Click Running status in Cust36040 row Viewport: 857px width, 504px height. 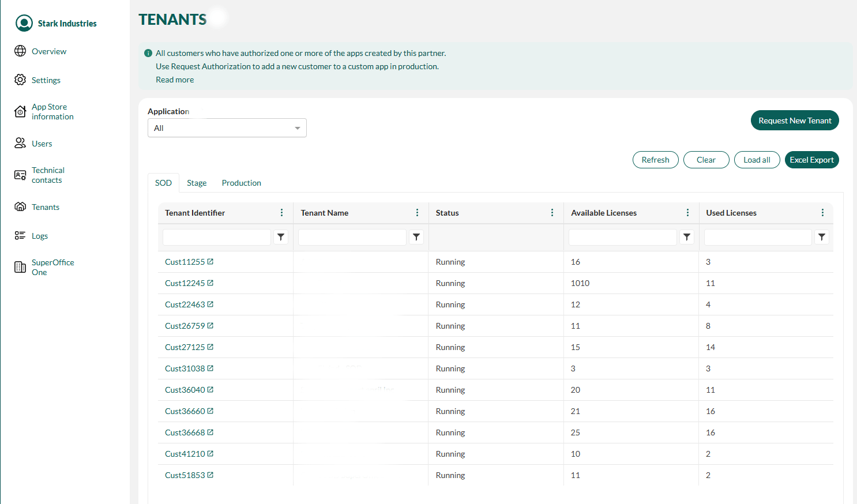click(450, 390)
